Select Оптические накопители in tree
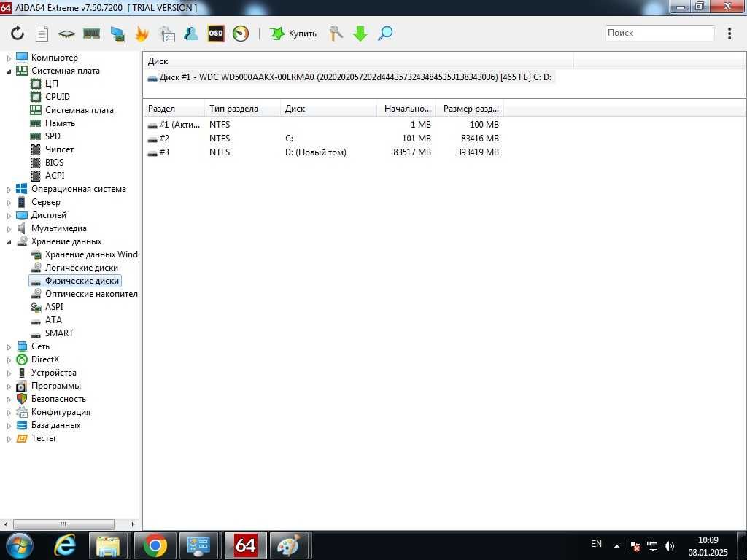The width and height of the screenshot is (747, 560). coord(92,294)
